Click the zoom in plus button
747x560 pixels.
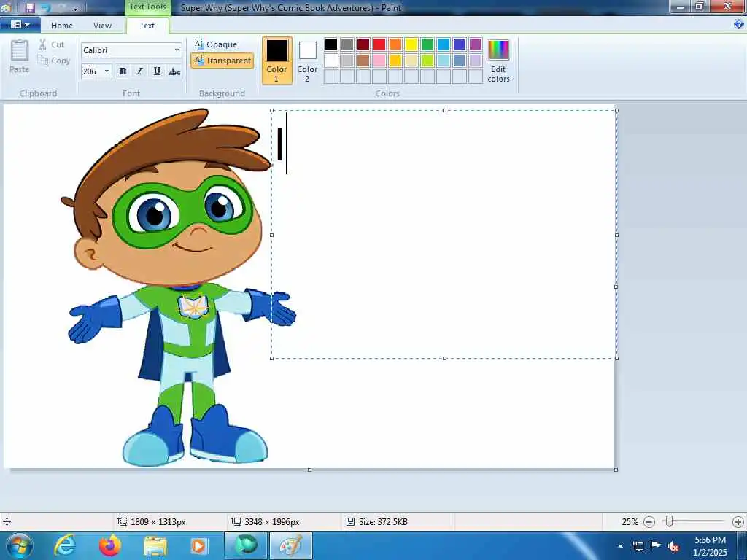coord(738,522)
